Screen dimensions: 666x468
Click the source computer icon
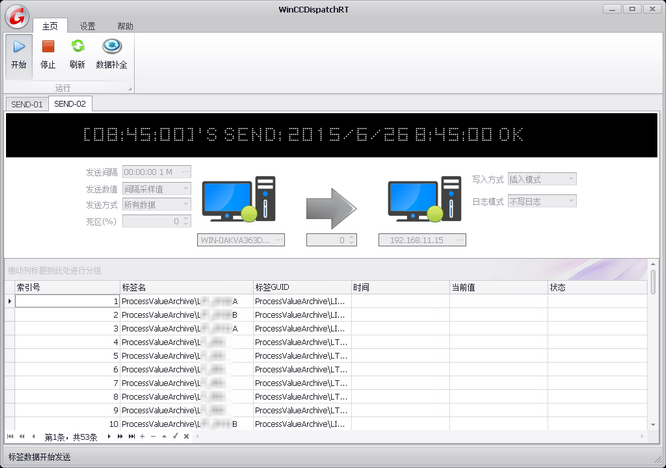pos(239,199)
